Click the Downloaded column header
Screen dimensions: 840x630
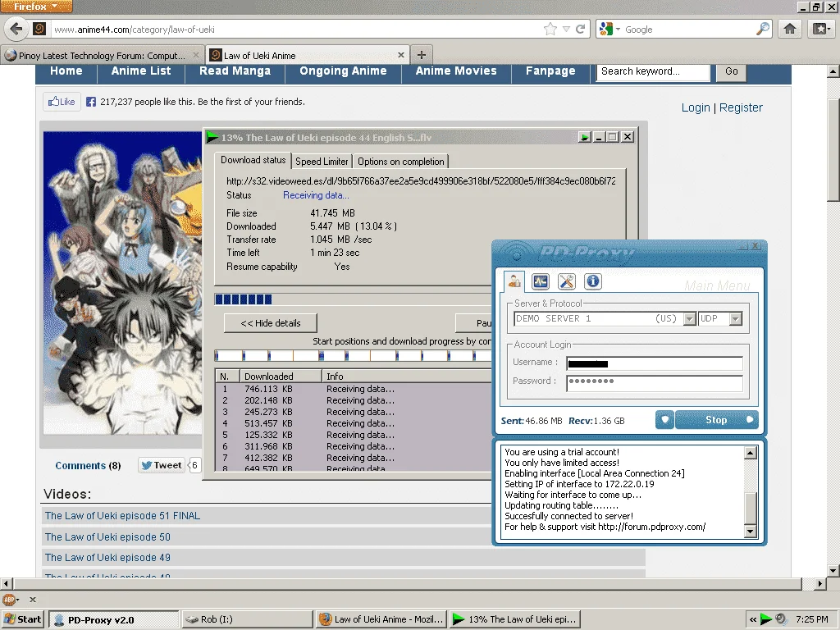(281, 376)
